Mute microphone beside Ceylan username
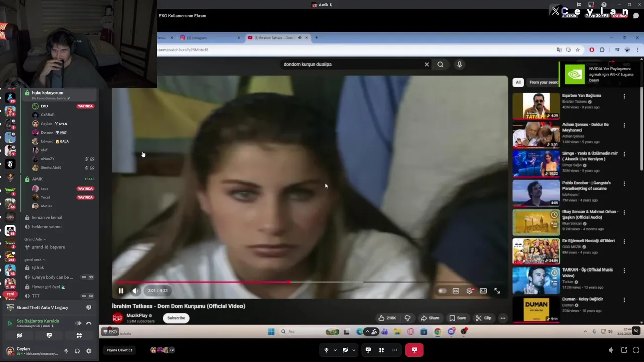This screenshot has width=644, height=362. 66,351
